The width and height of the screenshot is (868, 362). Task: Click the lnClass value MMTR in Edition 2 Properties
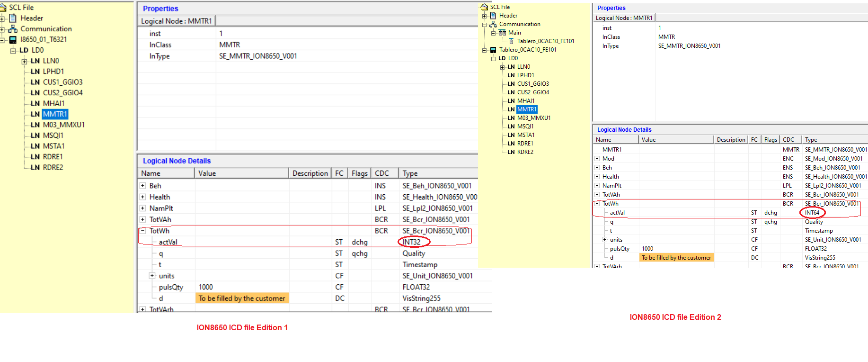click(x=666, y=37)
